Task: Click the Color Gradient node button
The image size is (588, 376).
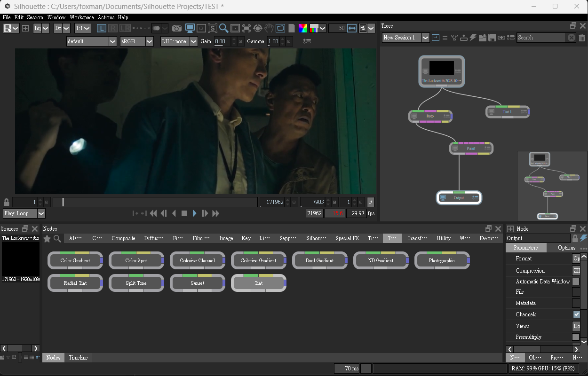Action: pyautogui.click(x=75, y=260)
